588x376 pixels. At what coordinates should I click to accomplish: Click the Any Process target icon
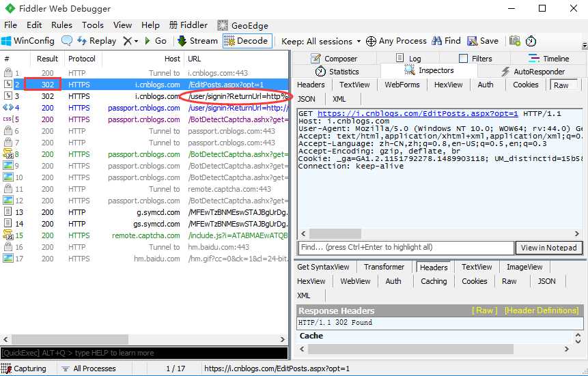tap(371, 41)
